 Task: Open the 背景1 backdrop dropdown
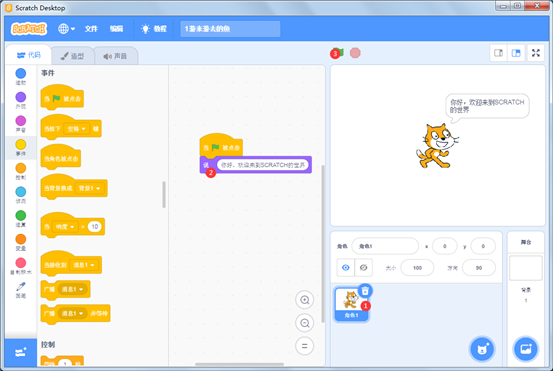[89, 188]
